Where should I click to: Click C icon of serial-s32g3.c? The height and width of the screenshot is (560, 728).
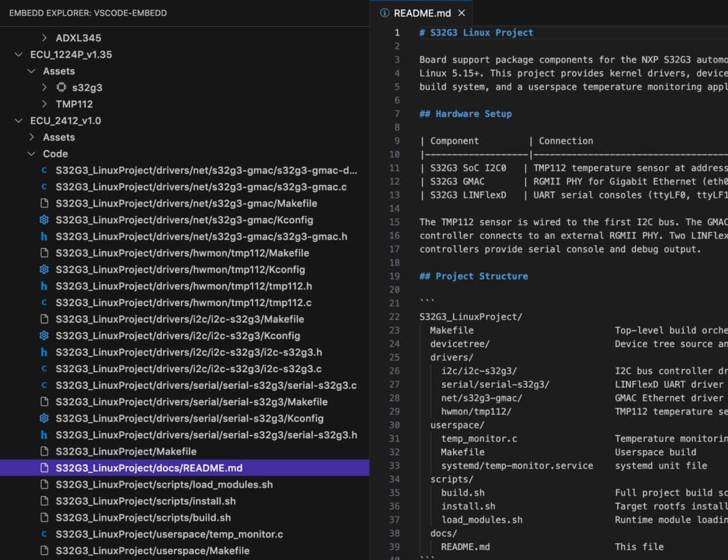[44, 385]
